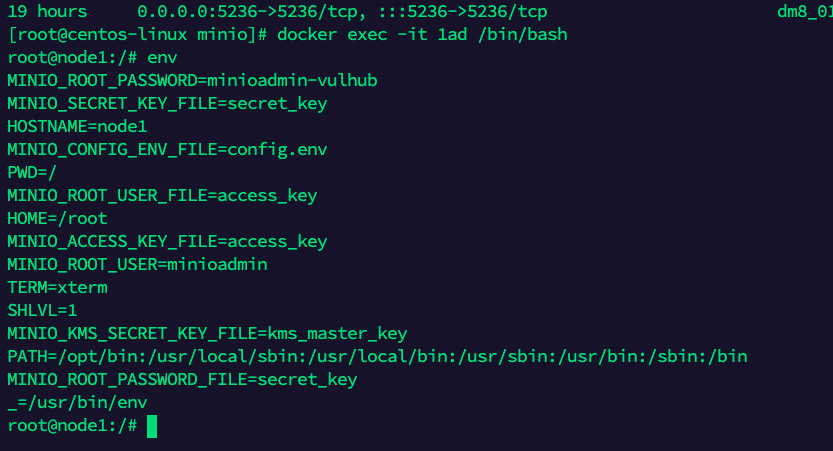Click the MINIO_ROOT_PASSWORD_FILE=secret_key line
This screenshot has width=833, height=451.
(182, 380)
